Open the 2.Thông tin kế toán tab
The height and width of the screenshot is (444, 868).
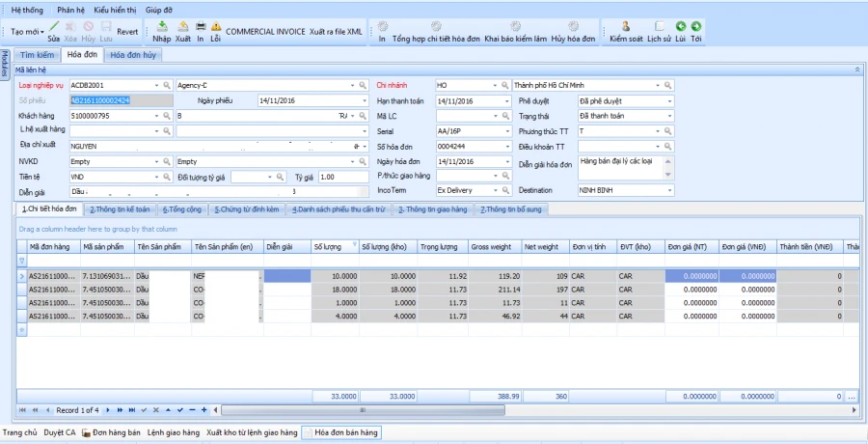click(x=120, y=209)
